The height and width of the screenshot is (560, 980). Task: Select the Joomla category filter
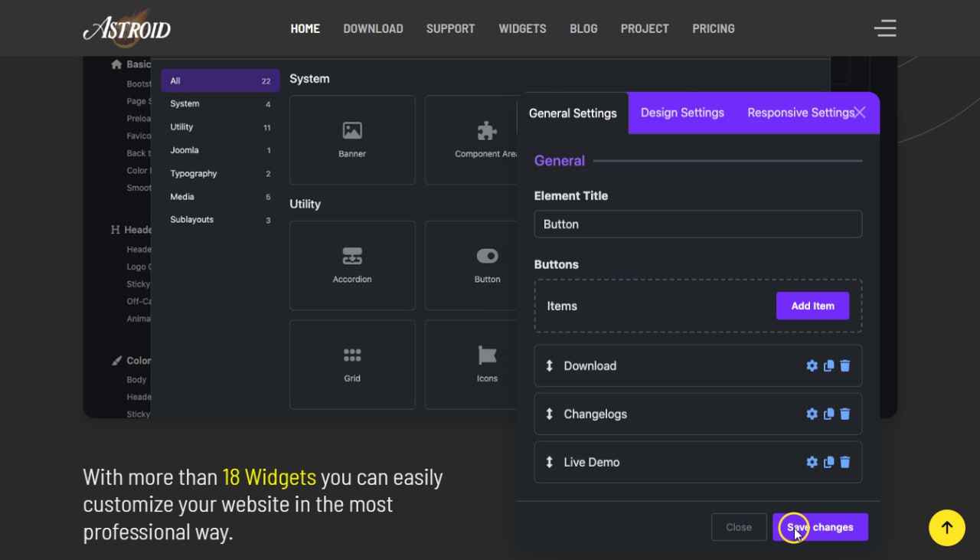coord(220,150)
